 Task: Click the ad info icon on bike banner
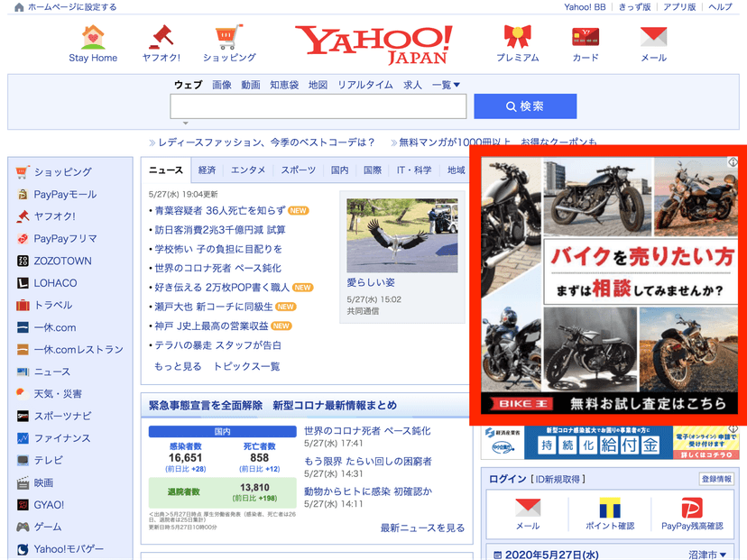click(x=733, y=162)
